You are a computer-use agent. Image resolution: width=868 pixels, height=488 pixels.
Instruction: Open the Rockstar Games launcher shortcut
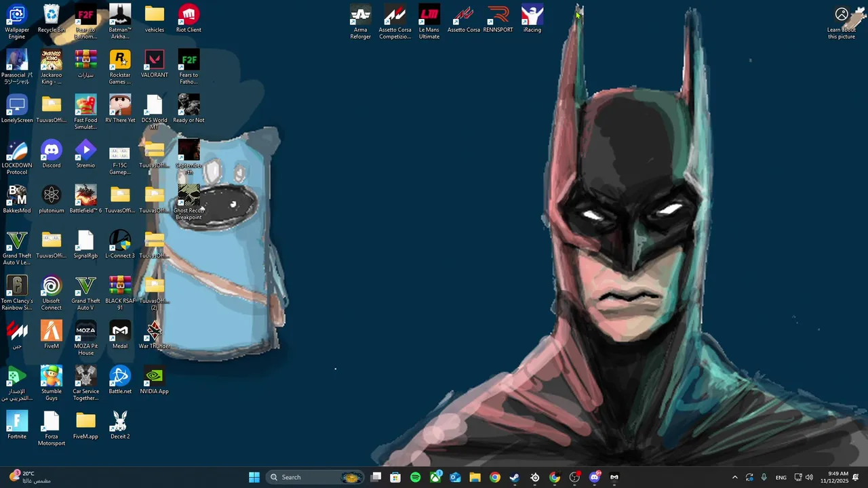(x=120, y=67)
